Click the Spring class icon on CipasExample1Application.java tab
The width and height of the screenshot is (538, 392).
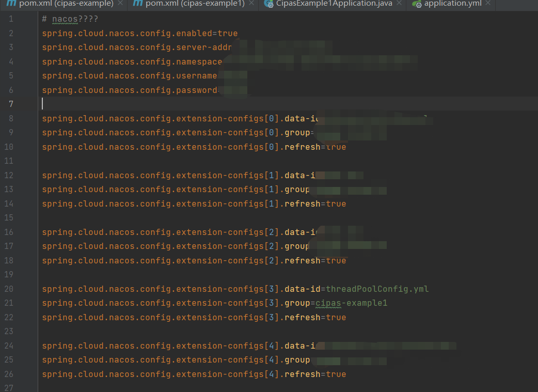click(x=269, y=4)
